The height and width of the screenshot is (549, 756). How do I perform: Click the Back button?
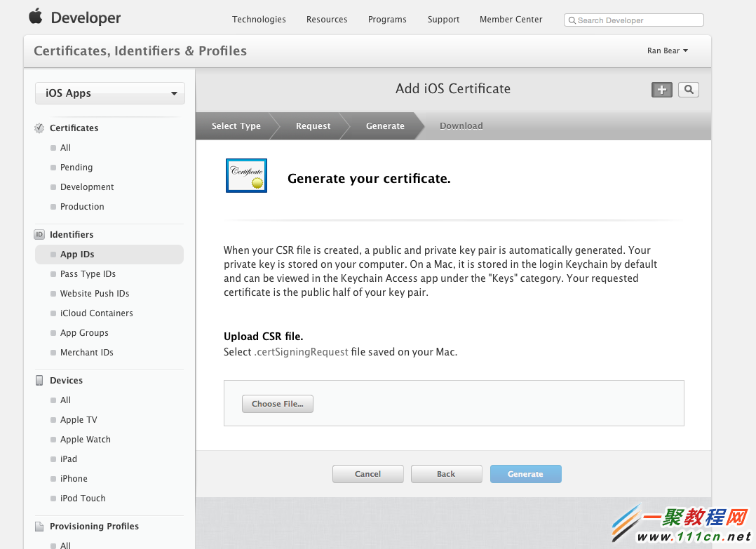tap(446, 474)
